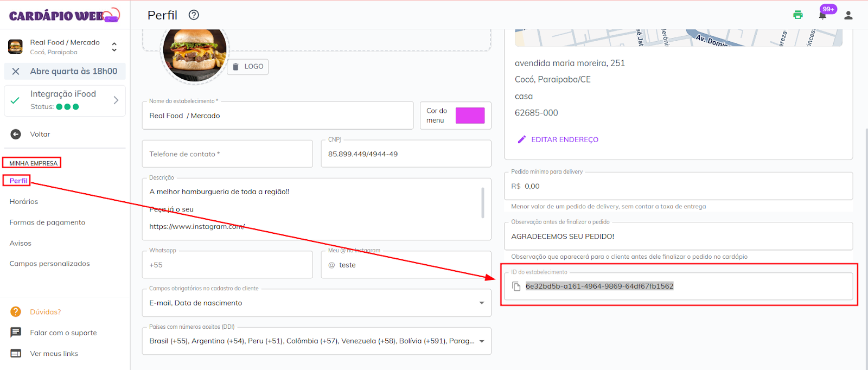The height and width of the screenshot is (370, 868).
Task: Click the Dúvidas question mark icon
Action: 16,312
